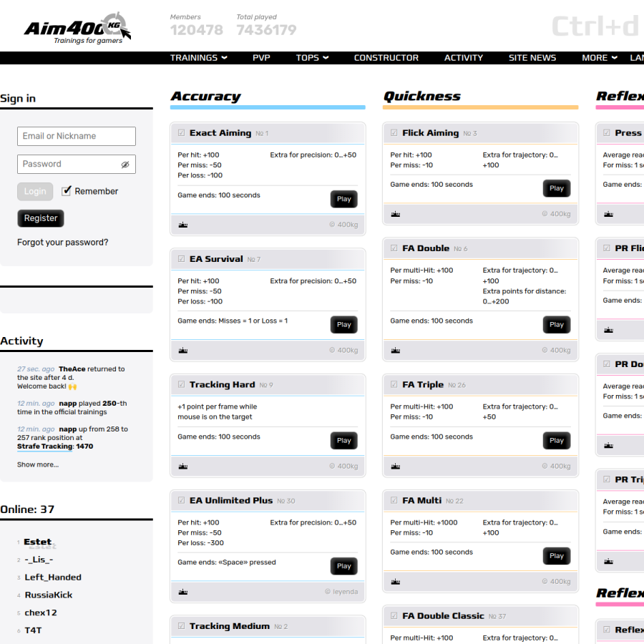Play the EA Unlimited Plus training
This screenshot has width=644, height=644.
pyautogui.click(x=343, y=567)
